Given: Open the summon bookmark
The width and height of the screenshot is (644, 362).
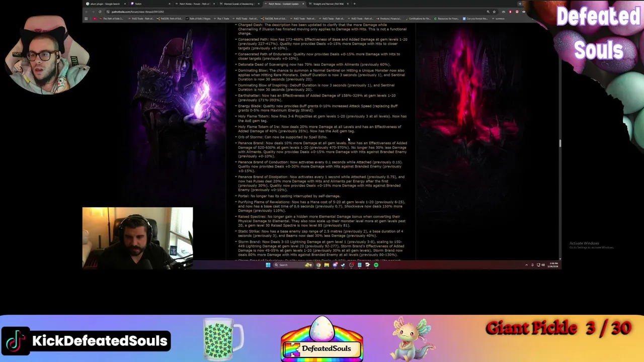Looking at the screenshot, I should (498, 19).
